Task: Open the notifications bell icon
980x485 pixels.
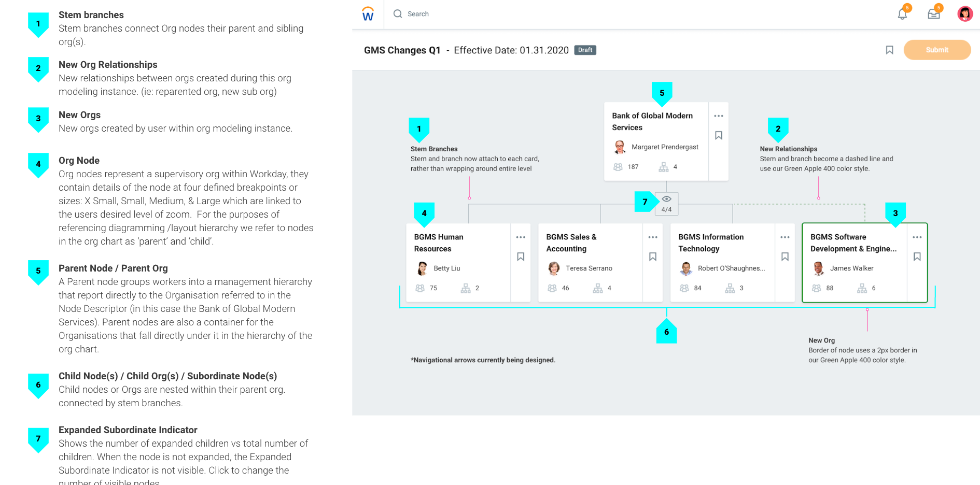Action: 902,14
